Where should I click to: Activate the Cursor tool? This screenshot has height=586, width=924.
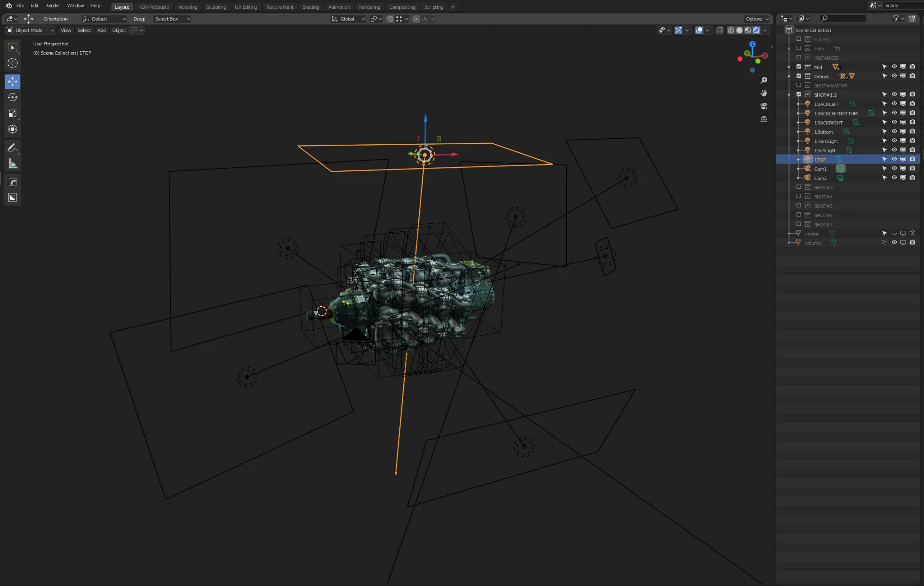click(x=12, y=63)
